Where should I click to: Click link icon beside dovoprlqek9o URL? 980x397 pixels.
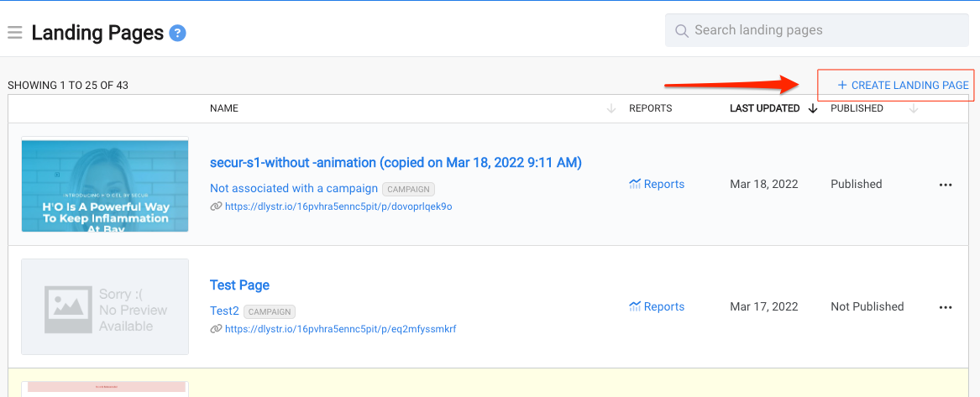217,206
